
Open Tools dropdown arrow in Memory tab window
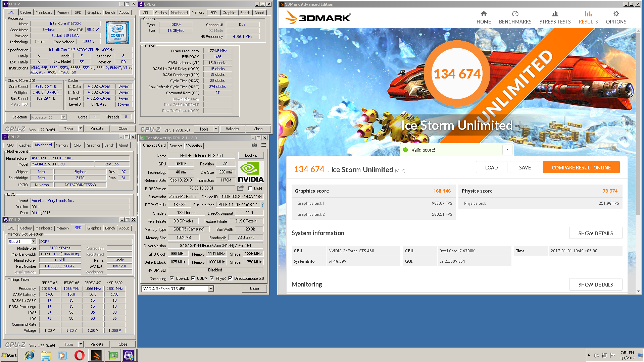[216, 129]
